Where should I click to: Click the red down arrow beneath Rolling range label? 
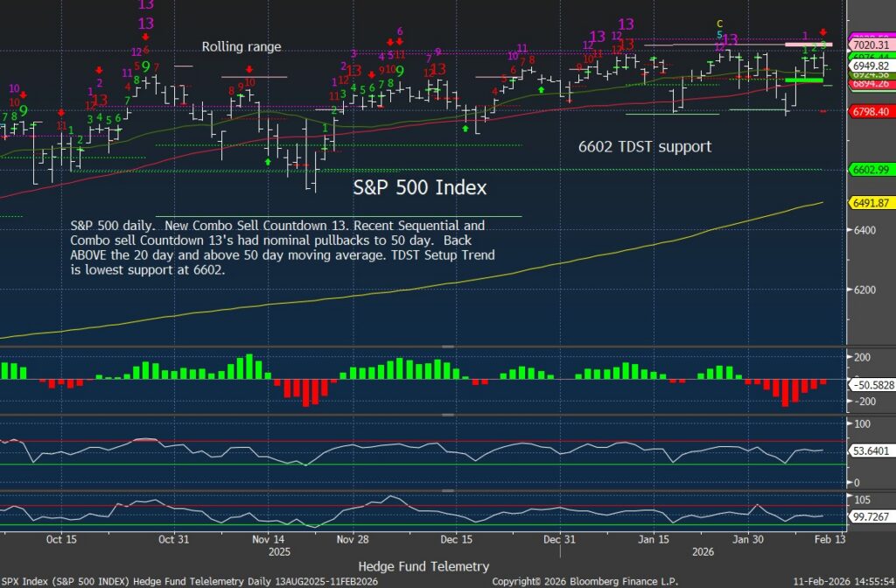tap(248, 69)
